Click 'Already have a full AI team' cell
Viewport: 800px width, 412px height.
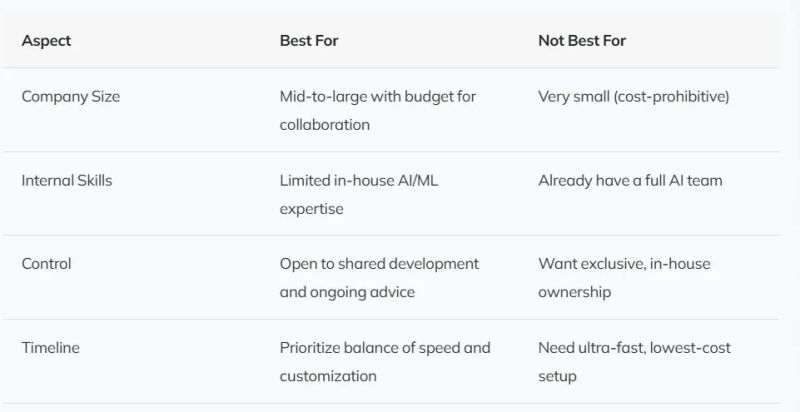[x=630, y=181]
